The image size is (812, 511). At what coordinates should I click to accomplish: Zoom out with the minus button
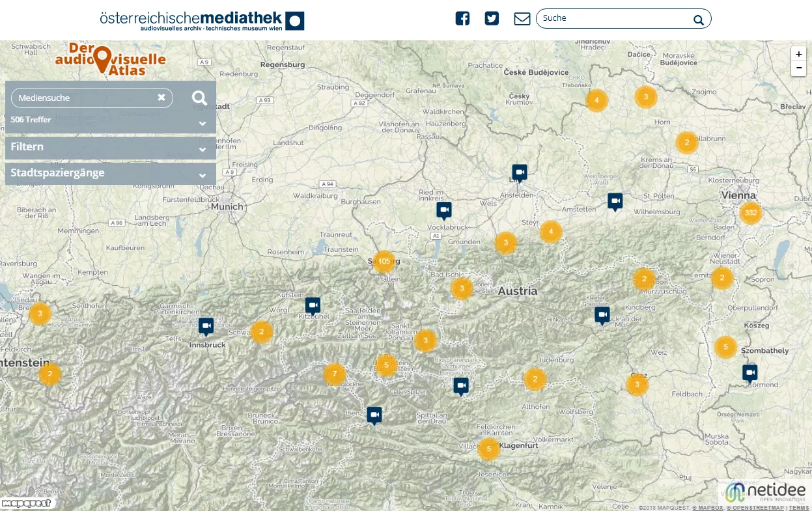(798, 68)
